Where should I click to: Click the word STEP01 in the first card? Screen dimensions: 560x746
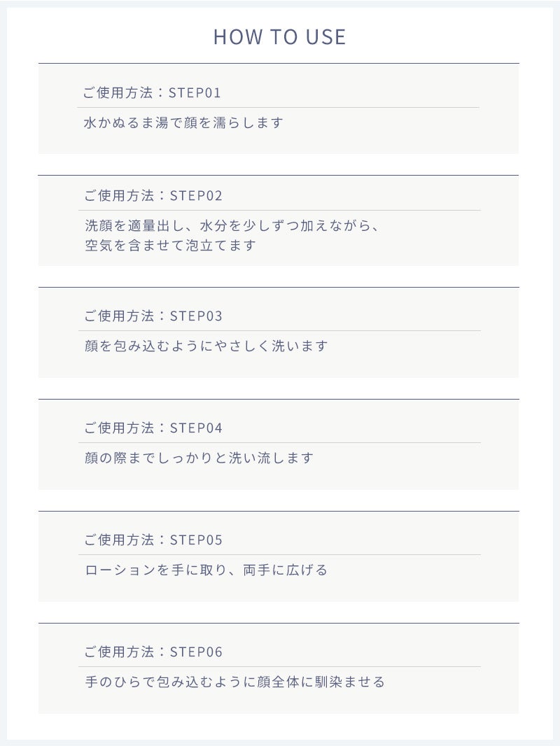[195, 93]
